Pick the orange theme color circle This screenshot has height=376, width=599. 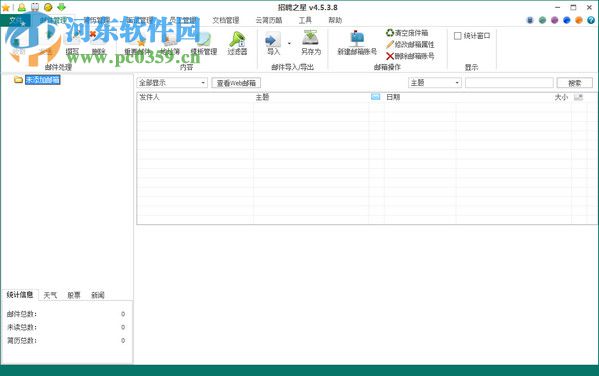click(579, 20)
